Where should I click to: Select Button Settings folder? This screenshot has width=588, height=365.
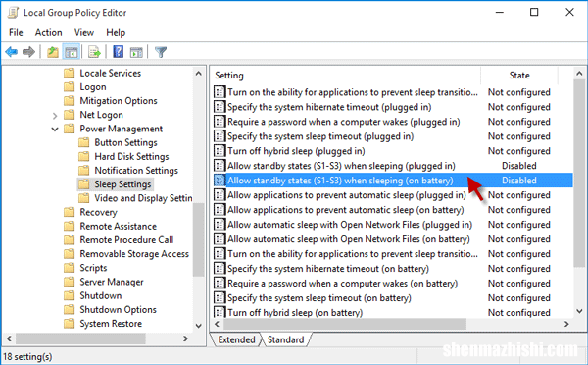(x=125, y=142)
